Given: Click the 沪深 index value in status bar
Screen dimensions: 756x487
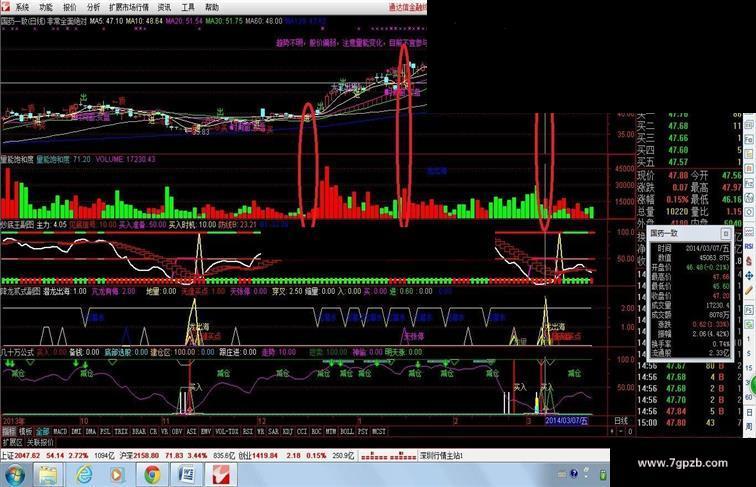Looking at the screenshot, I should coord(146,455).
